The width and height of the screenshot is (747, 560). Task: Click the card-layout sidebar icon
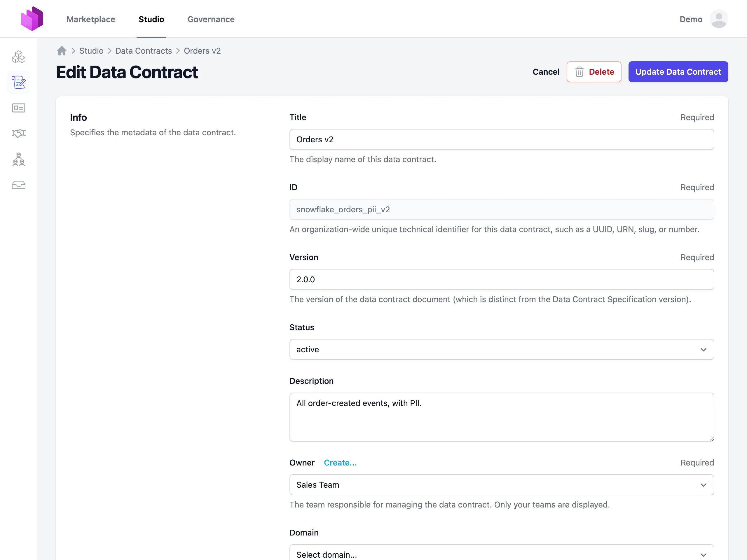click(x=19, y=108)
